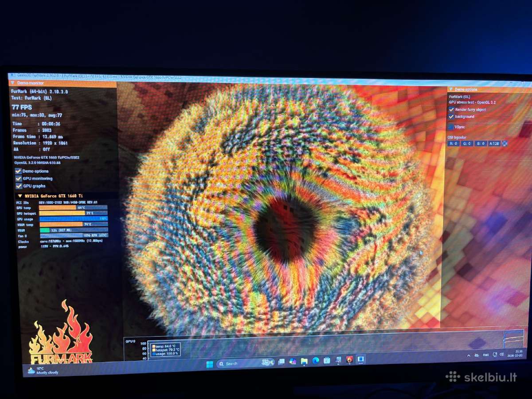532x399 pixels.
Task: Uncheck Render furry object option
Action: 451,110
